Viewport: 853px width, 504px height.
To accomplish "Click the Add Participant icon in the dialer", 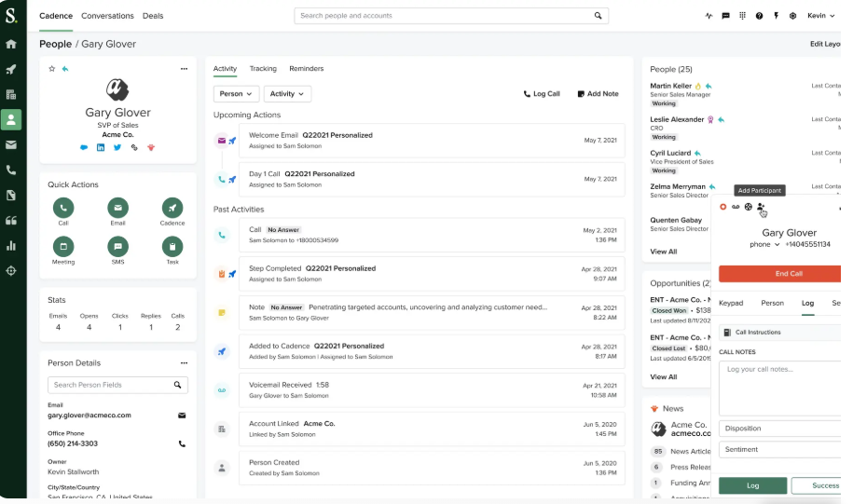I will coord(761,207).
